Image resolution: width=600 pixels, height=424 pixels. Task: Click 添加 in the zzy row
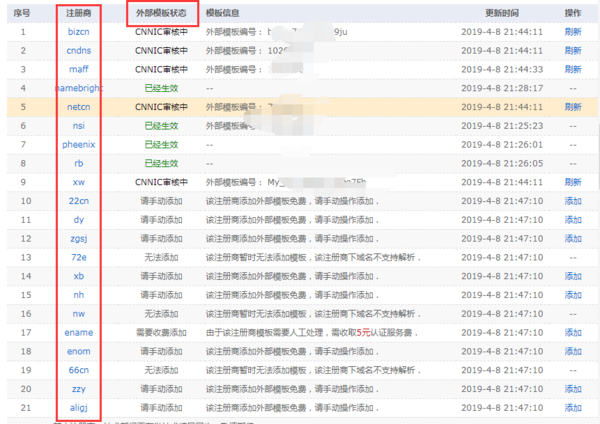coord(573,389)
